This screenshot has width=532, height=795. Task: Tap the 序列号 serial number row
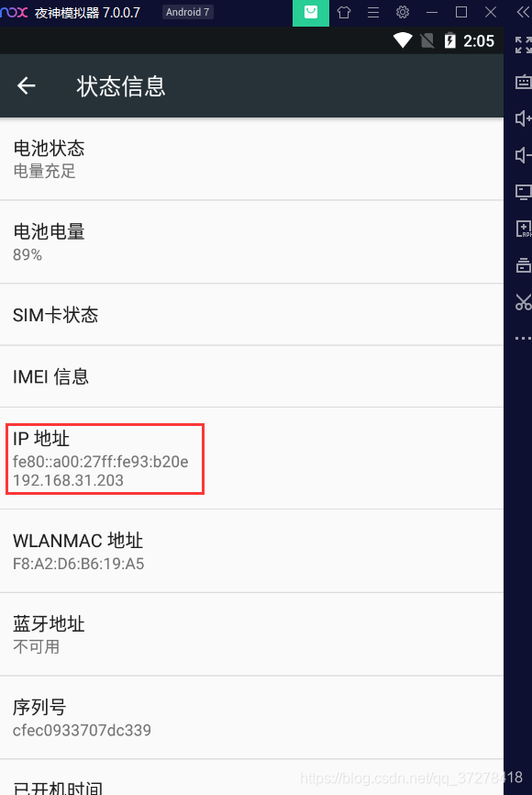(x=251, y=717)
